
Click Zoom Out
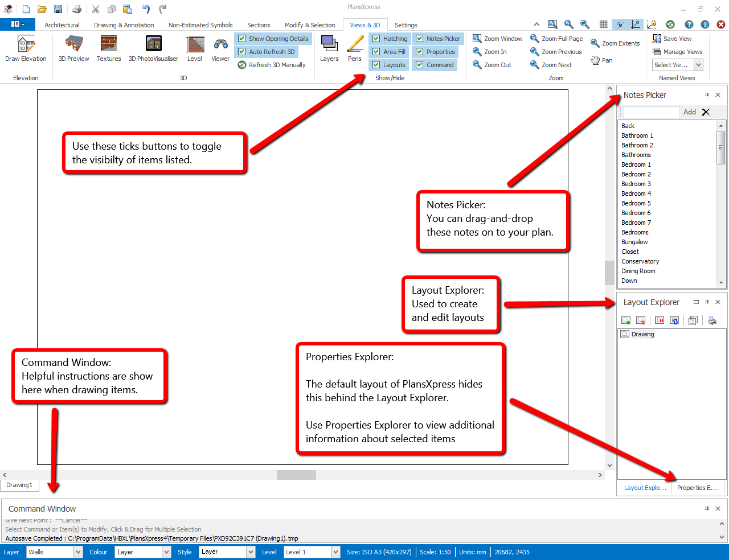coord(492,65)
